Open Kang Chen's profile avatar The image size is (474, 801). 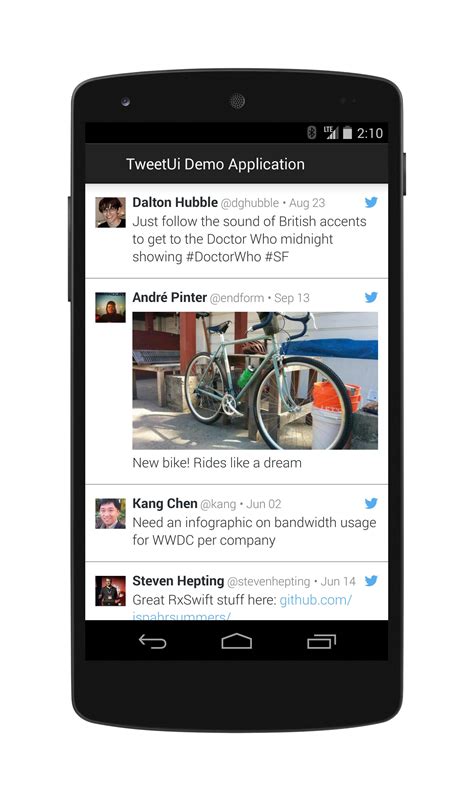pos(110,513)
